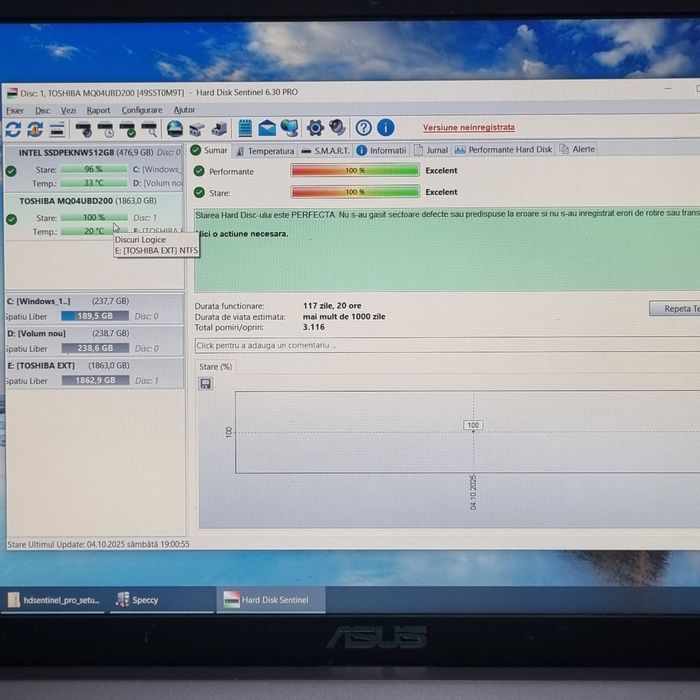Click the speaker sound toolbar icon
This screenshot has width=700, height=700.
338,128
